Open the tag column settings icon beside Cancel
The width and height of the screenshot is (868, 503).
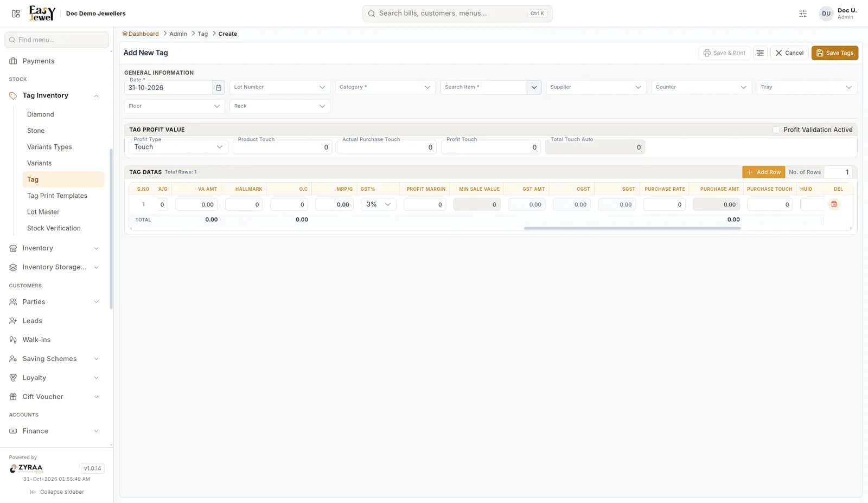pos(760,53)
